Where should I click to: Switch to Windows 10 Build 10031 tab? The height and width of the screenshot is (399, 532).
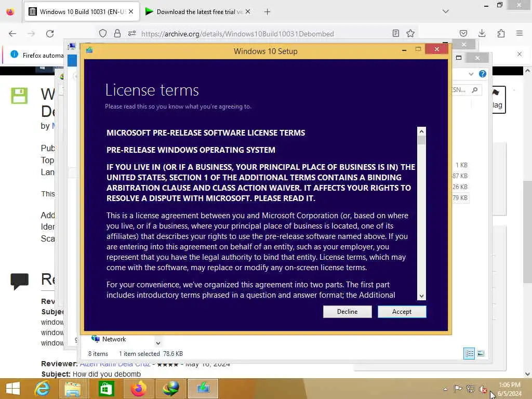[82, 12]
